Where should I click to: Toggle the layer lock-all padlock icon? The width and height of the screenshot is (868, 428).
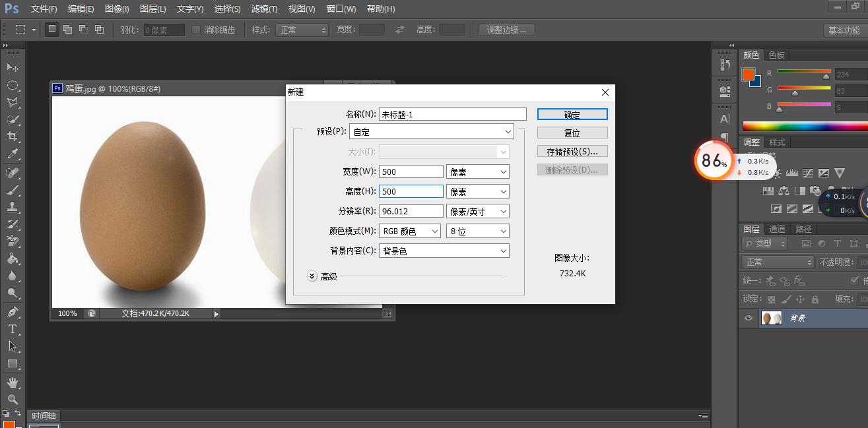[815, 298]
